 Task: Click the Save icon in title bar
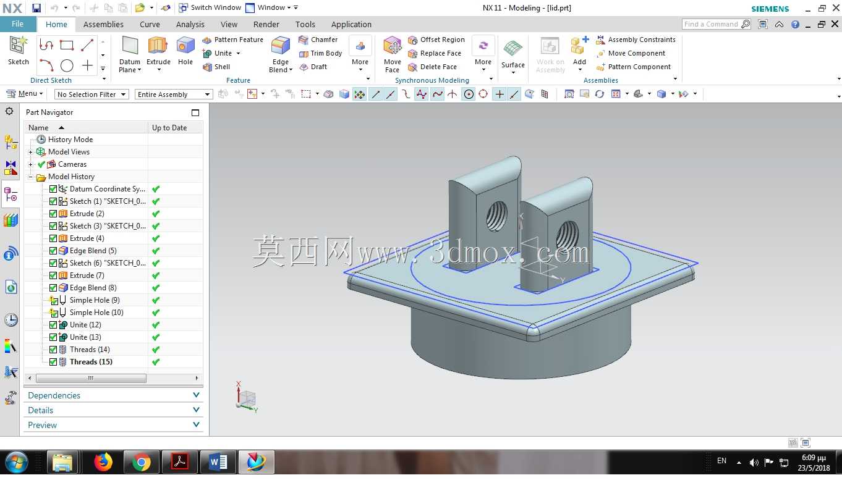36,8
